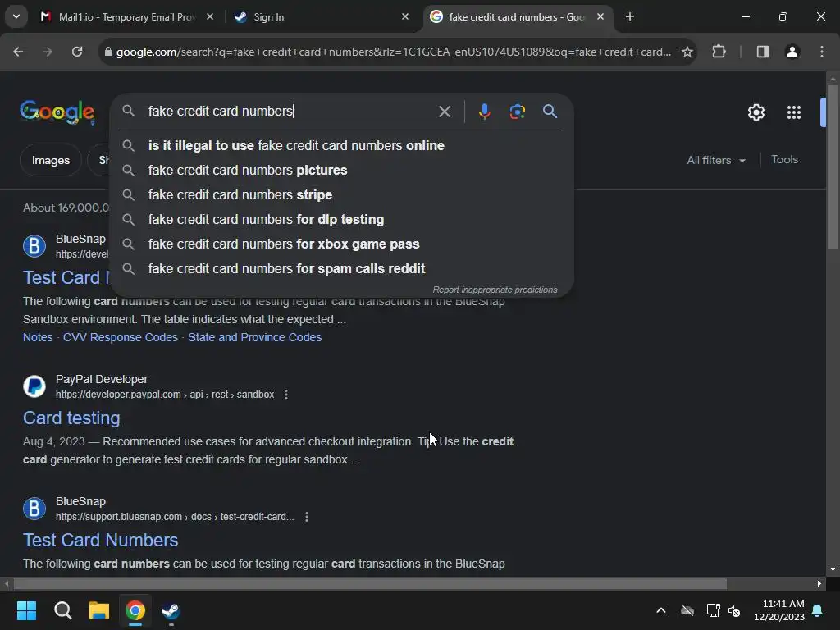Click the horizontal page scrollbar
840x630 pixels.
click(370, 583)
